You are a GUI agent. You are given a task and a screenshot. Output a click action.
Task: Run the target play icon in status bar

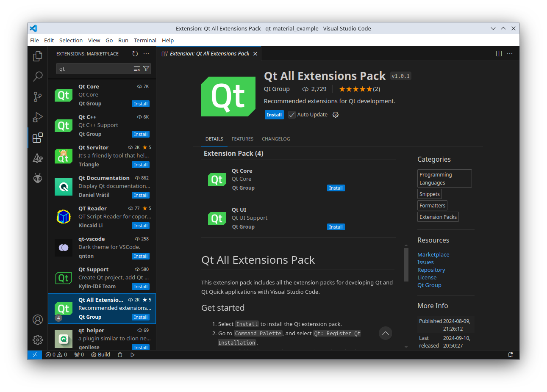[133, 355]
